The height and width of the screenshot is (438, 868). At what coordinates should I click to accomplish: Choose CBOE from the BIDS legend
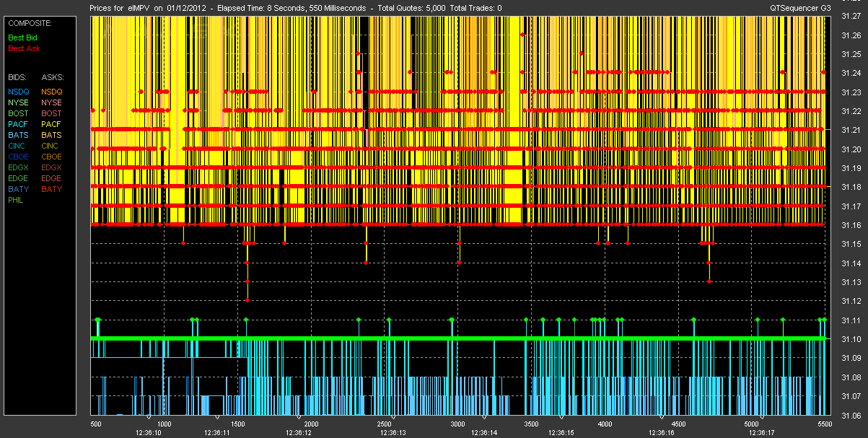18,157
